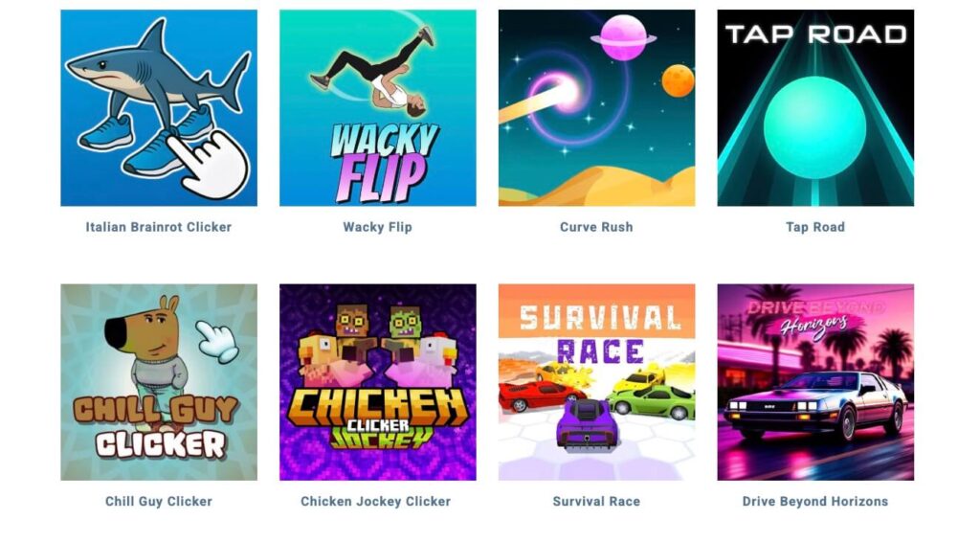Click the Tap Road title link

[815, 227]
